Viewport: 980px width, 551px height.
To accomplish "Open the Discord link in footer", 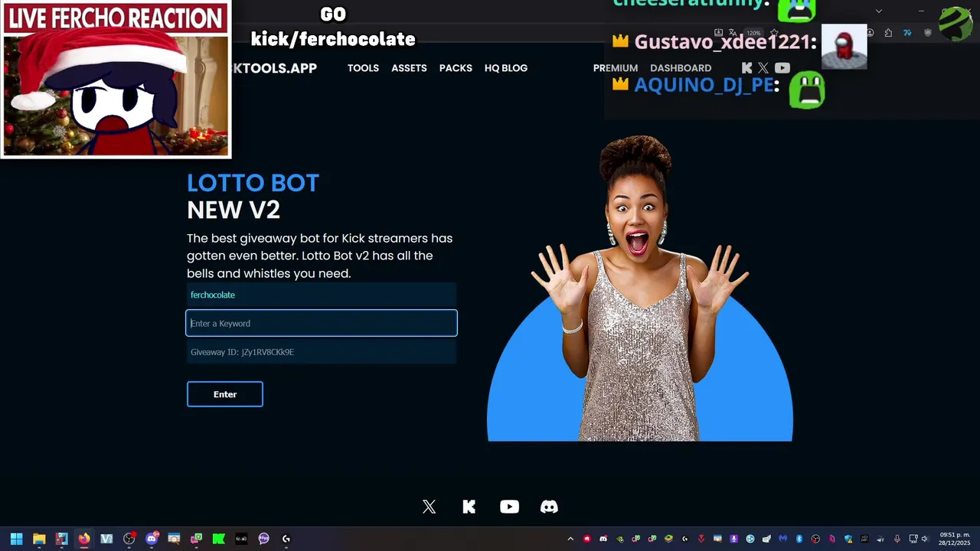I will (549, 507).
